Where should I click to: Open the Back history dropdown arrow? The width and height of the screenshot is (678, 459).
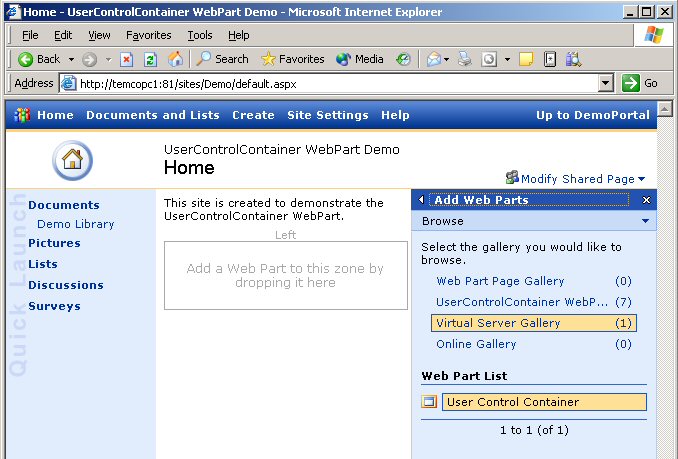pos(71,59)
